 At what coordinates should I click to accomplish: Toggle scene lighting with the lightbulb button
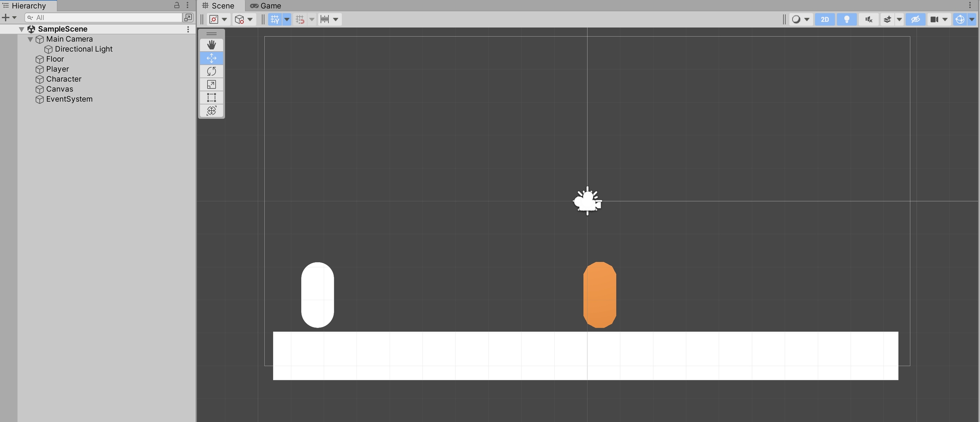coord(846,19)
